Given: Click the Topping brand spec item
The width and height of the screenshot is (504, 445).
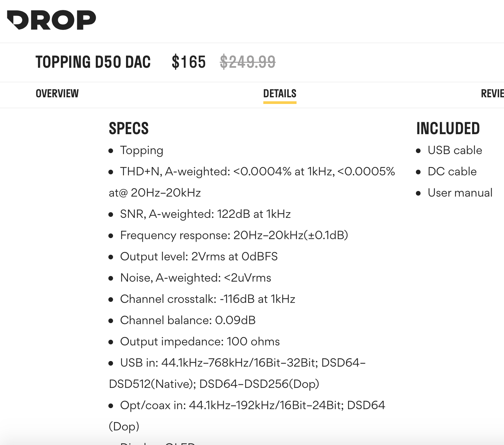Looking at the screenshot, I should 142,150.
